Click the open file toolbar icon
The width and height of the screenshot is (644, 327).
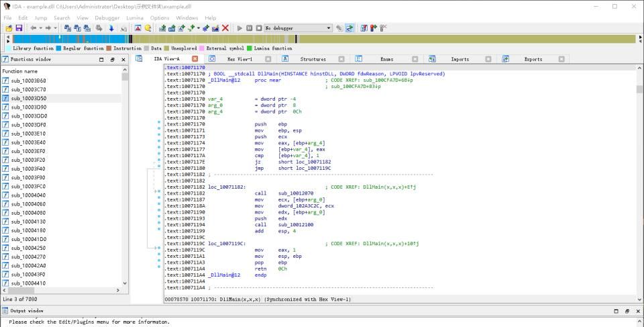pyautogui.click(x=9, y=28)
